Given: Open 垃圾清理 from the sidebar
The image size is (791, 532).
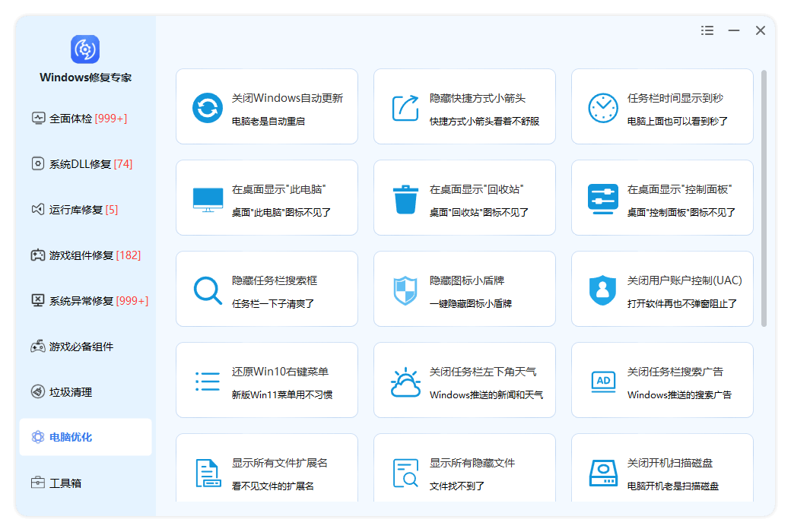Looking at the screenshot, I should 86,392.
